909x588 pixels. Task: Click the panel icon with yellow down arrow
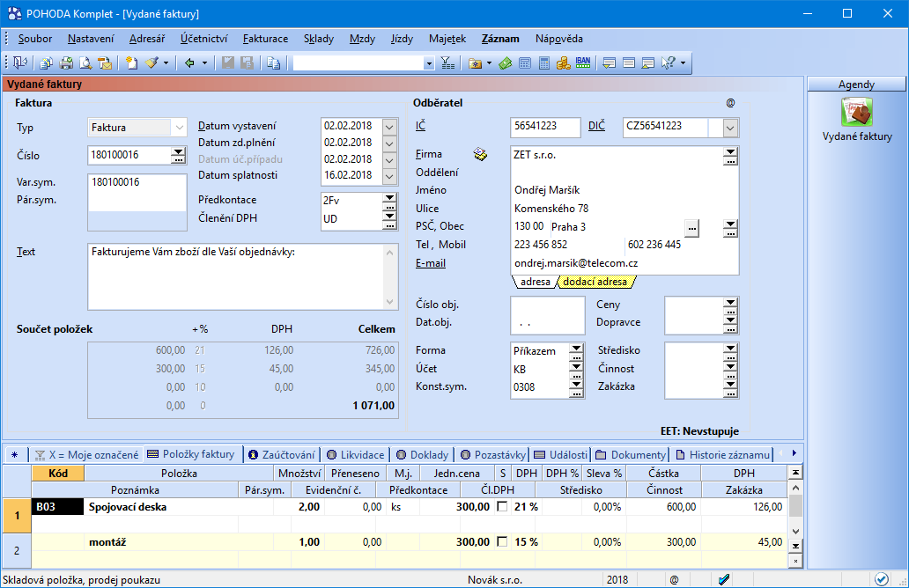click(x=609, y=62)
